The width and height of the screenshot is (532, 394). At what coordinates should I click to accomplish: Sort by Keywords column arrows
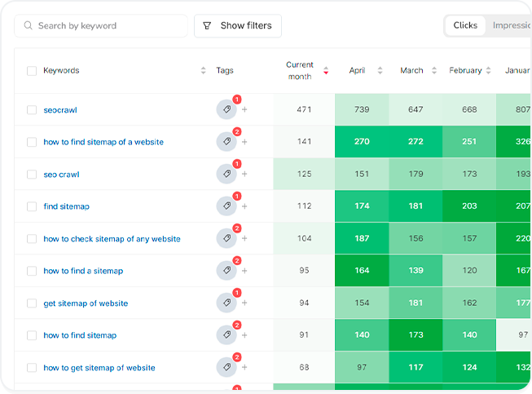click(203, 71)
